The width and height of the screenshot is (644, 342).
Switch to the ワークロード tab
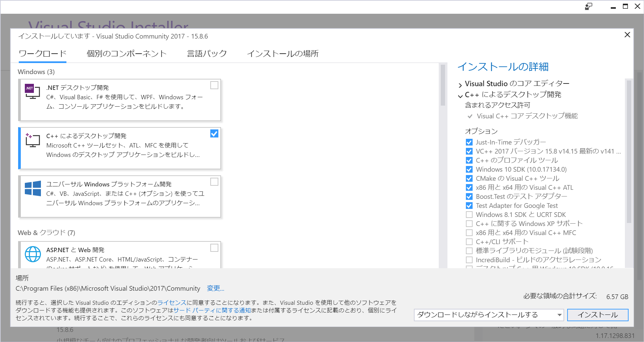(43, 54)
